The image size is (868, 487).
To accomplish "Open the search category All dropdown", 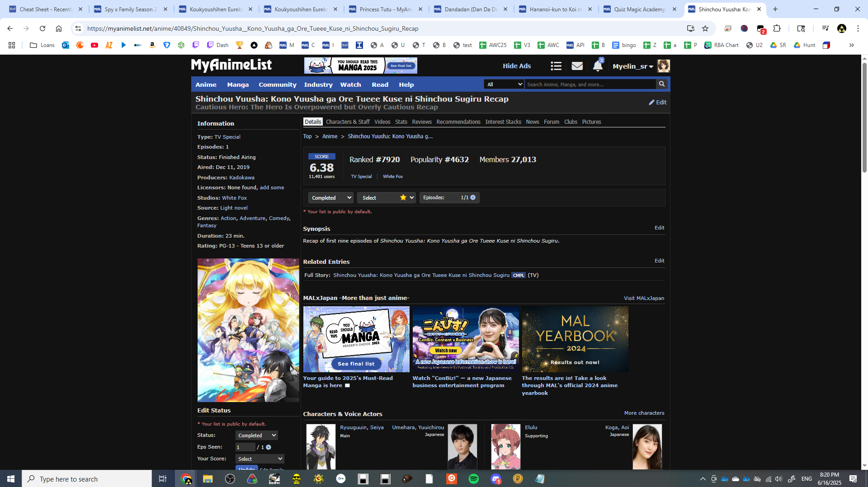I will pos(504,84).
